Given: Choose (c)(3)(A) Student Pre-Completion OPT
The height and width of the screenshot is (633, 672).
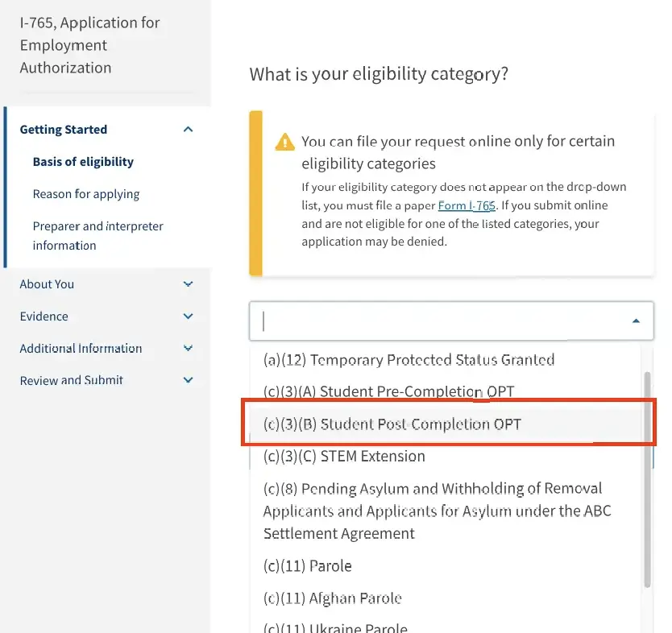Looking at the screenshot, I should pyautogui.click(x=387, y=391).
